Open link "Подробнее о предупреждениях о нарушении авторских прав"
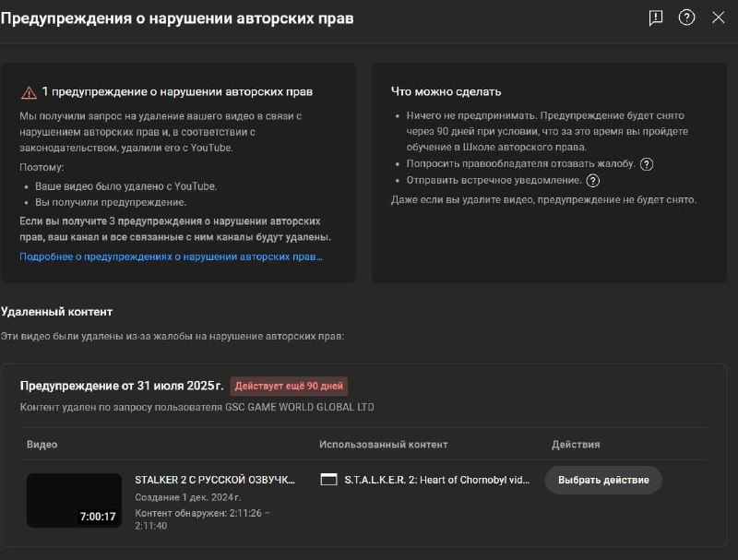738x560 pixels. point(171,256)
